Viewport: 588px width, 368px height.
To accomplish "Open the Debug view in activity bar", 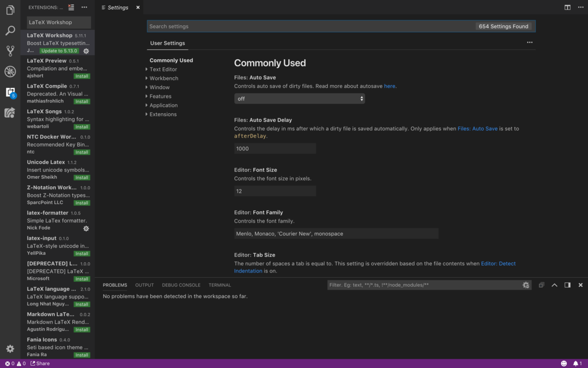I will pos(10,71).
